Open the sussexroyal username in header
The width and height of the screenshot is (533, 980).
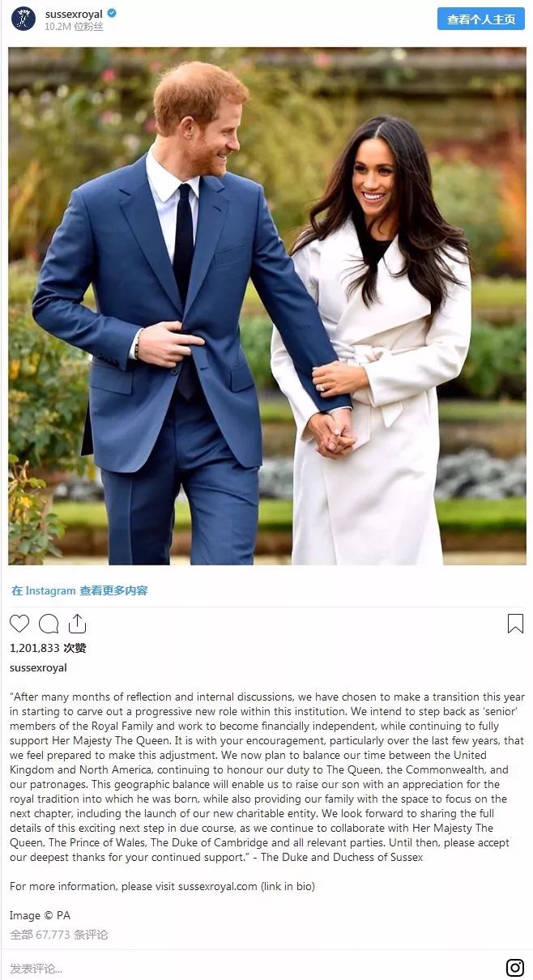pos(75,13)
